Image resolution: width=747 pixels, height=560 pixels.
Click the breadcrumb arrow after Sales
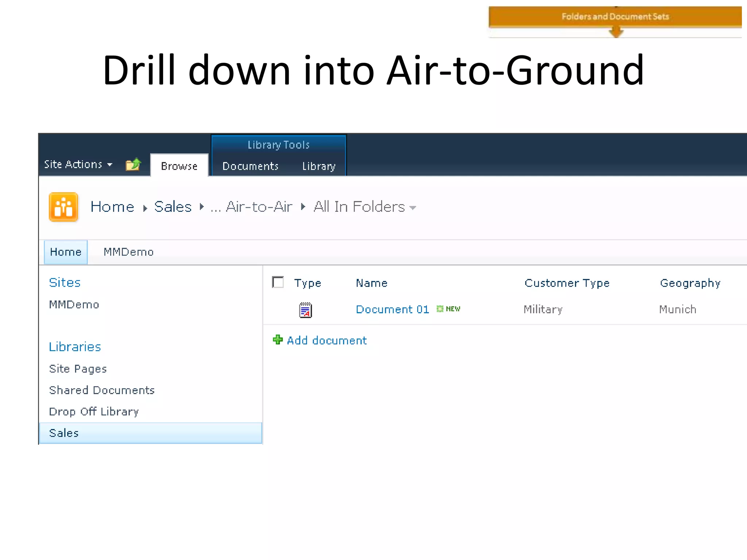pyautogui.click(x=201, y=207)
